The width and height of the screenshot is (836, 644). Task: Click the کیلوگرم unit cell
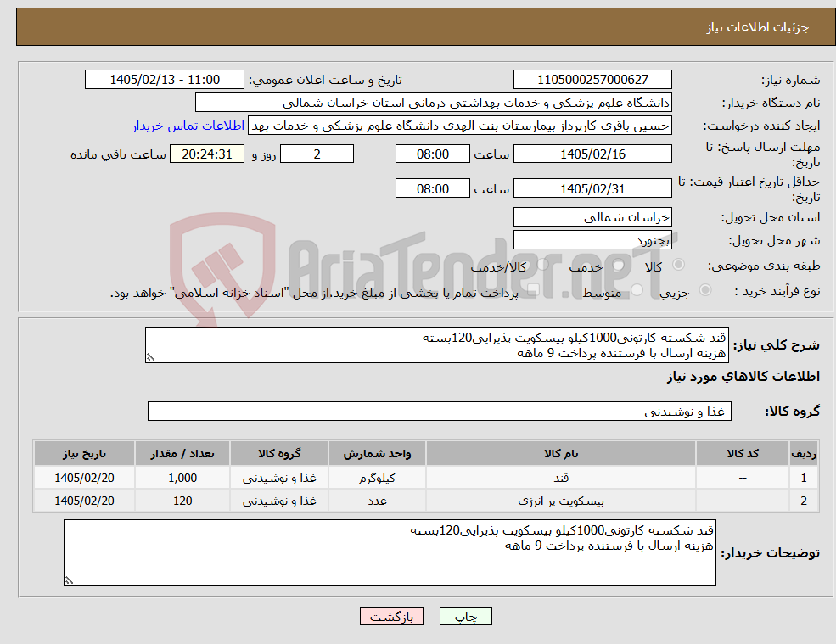pyautogui.click(x=377, y=478)
